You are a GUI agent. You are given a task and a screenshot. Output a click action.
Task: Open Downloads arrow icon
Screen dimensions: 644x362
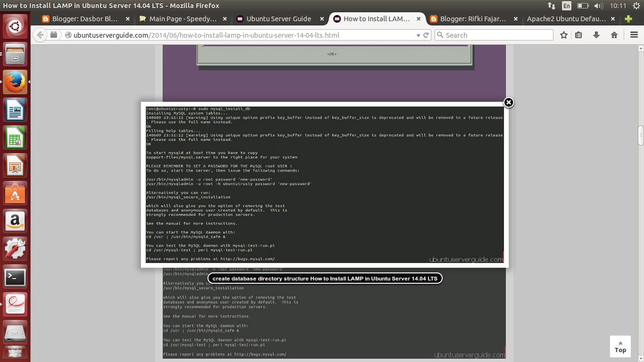pyautogui.click(x=596, y=35)
